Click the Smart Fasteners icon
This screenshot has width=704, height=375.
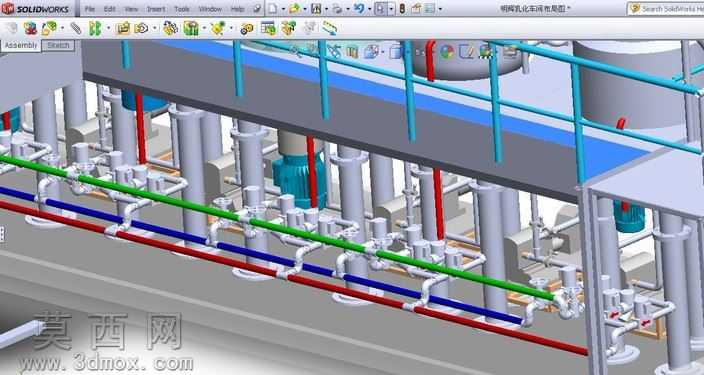(x=122, y=29)
